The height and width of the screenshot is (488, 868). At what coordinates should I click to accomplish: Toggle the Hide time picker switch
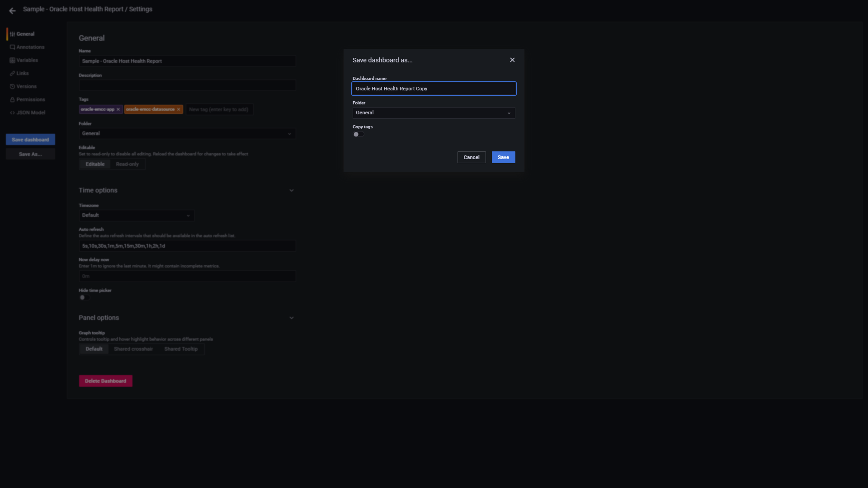tap(84, 297)
